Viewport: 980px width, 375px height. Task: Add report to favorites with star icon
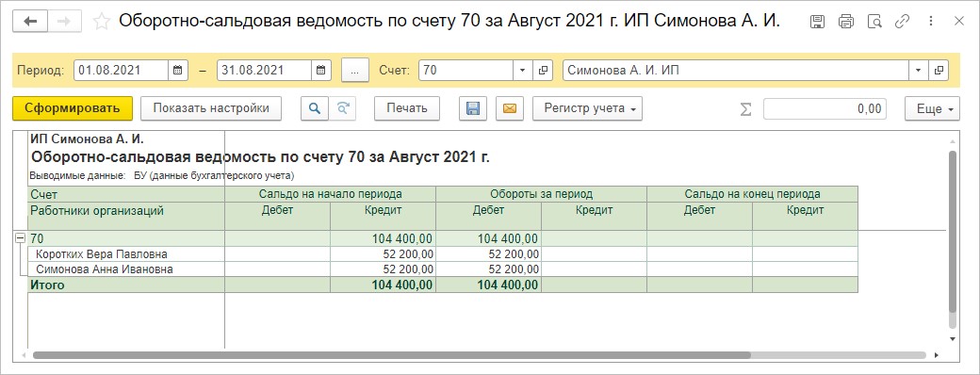pyautogui.click(x=102, y=22)
